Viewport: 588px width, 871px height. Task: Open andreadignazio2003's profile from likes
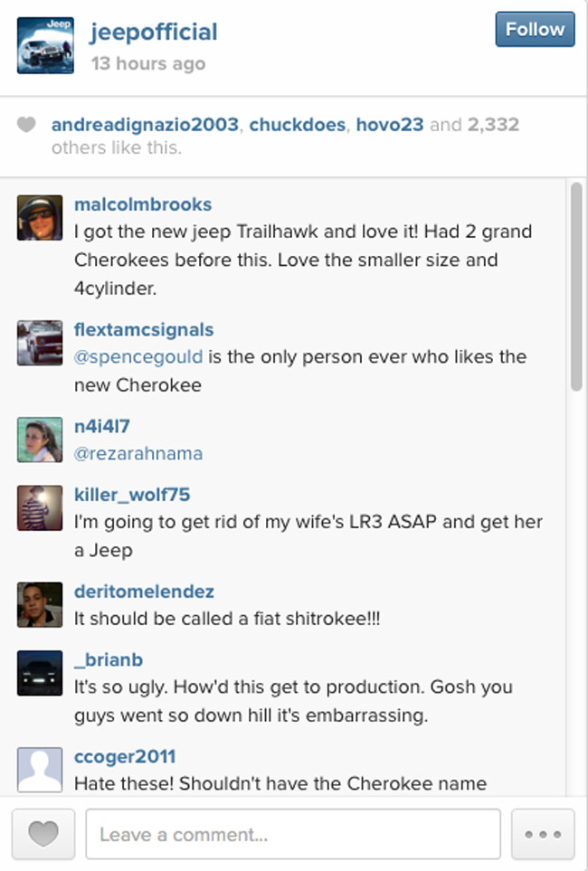click(146, 125)
